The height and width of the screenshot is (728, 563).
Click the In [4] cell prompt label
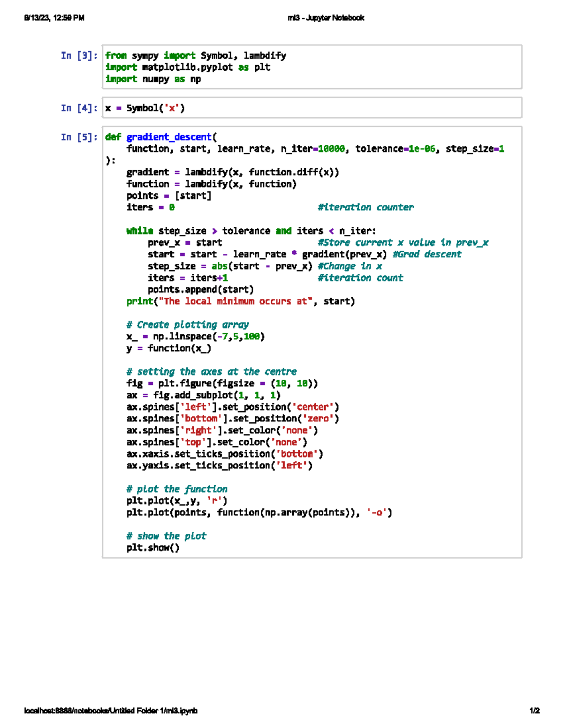(79, 108)
